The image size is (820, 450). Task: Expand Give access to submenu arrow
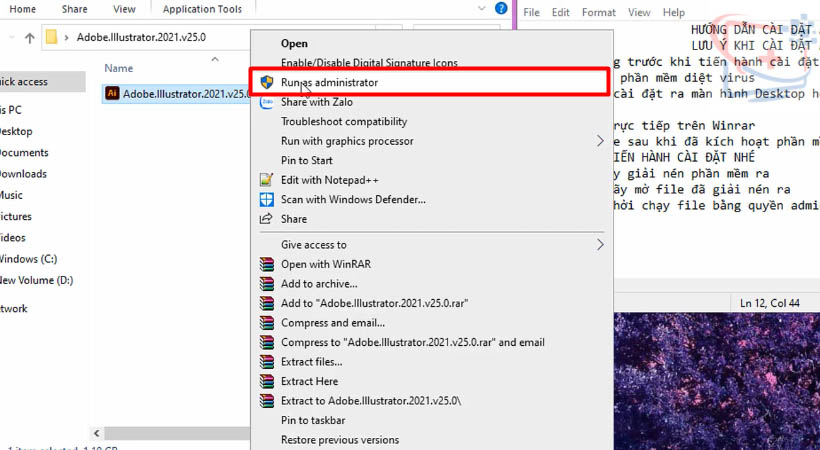tap(600, 244)
